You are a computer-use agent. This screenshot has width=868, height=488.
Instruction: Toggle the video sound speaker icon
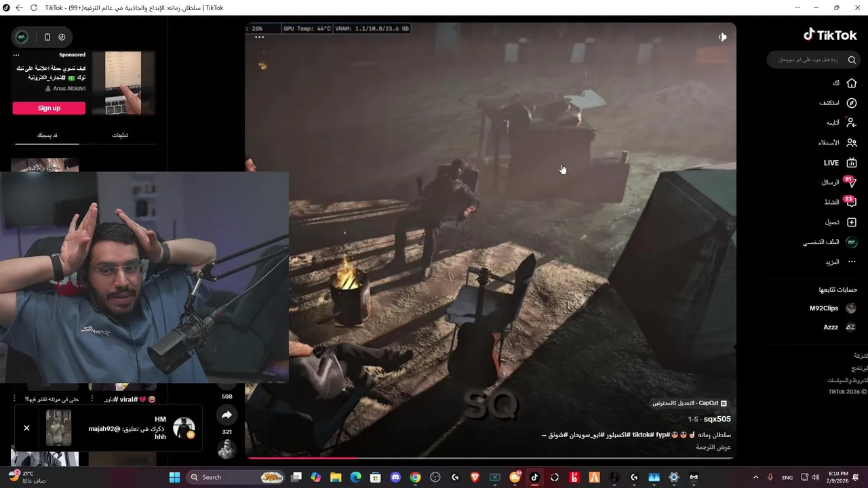722,37
